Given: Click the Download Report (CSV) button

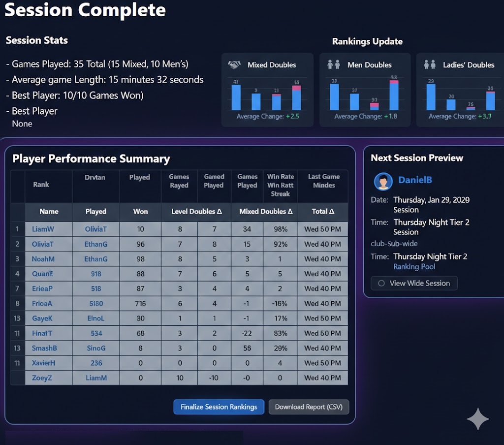Looking at the screenshot, I should (x=309, y=407).
